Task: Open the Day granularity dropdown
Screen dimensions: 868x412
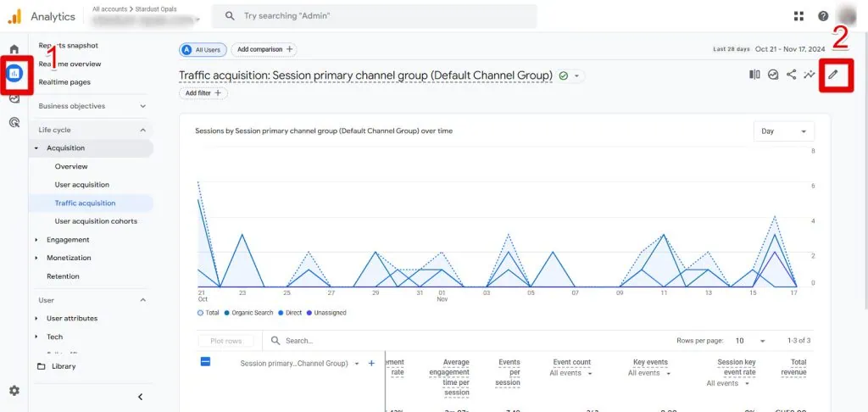Action: [x=783, y=131]
